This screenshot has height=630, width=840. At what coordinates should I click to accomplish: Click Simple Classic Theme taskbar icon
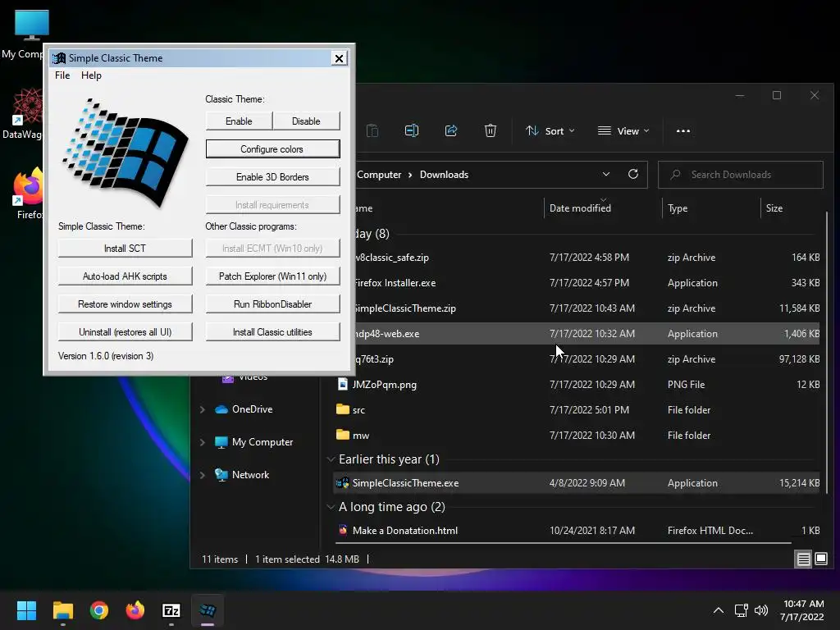click(208, 610)
